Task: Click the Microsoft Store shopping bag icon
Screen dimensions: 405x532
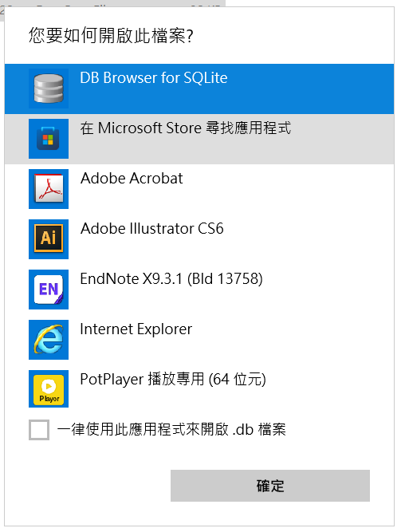Action: pos(49,139)
